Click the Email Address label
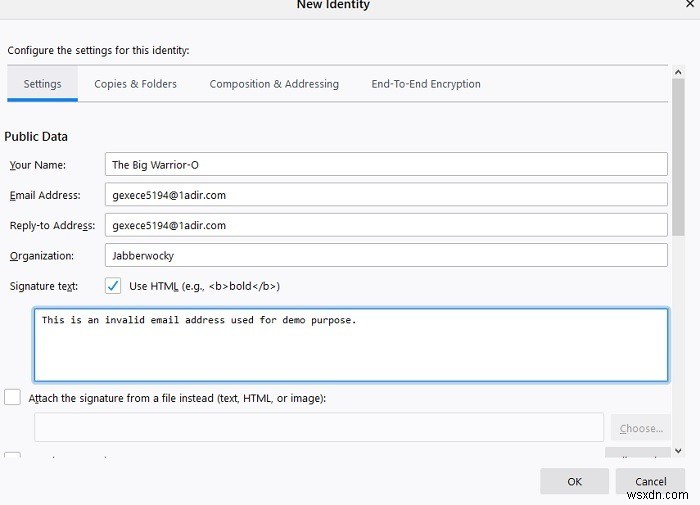This screenshot has width=700, height=505. tap(45, 195)
